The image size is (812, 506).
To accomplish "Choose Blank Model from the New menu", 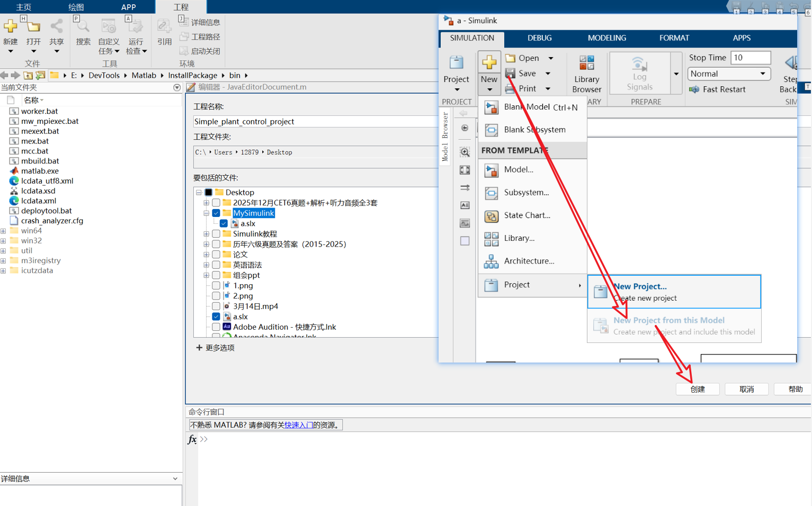I will click(532, 107).
